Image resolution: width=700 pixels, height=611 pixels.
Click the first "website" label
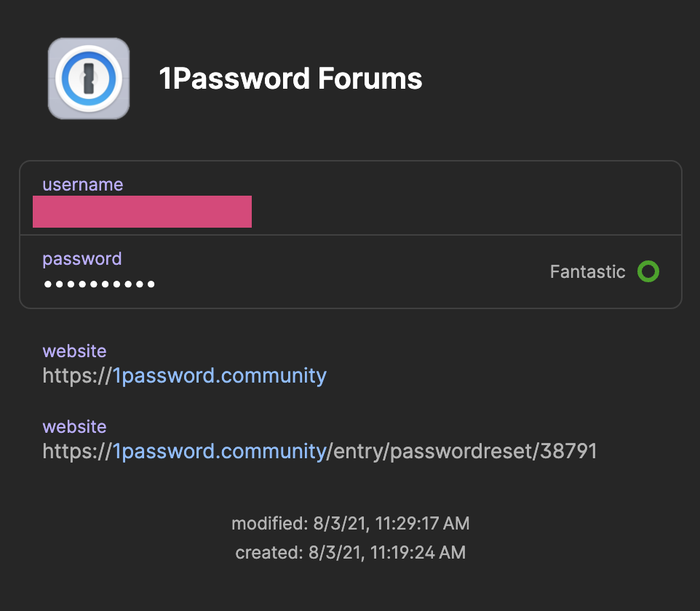[74, 351]
